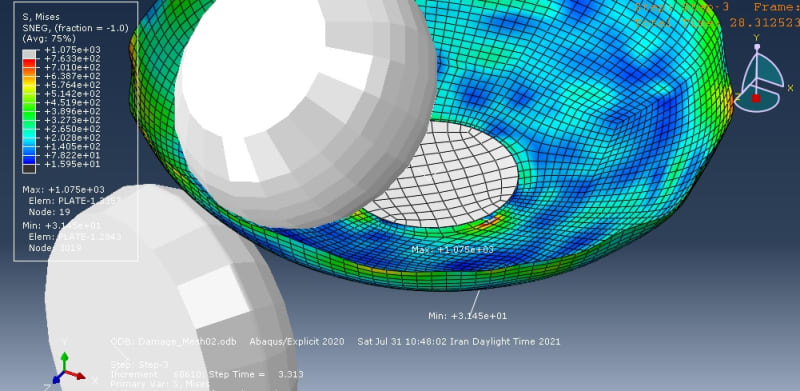
Task: Click 'Elem: PLATE-1.2843' line in legend
Action: coord(75,237)
